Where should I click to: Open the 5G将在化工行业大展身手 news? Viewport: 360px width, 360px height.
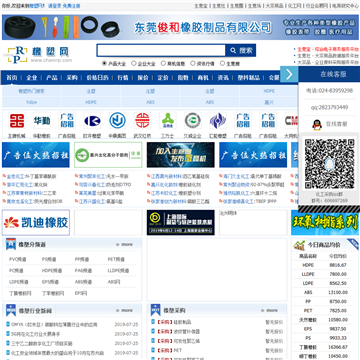coord(36,334)
